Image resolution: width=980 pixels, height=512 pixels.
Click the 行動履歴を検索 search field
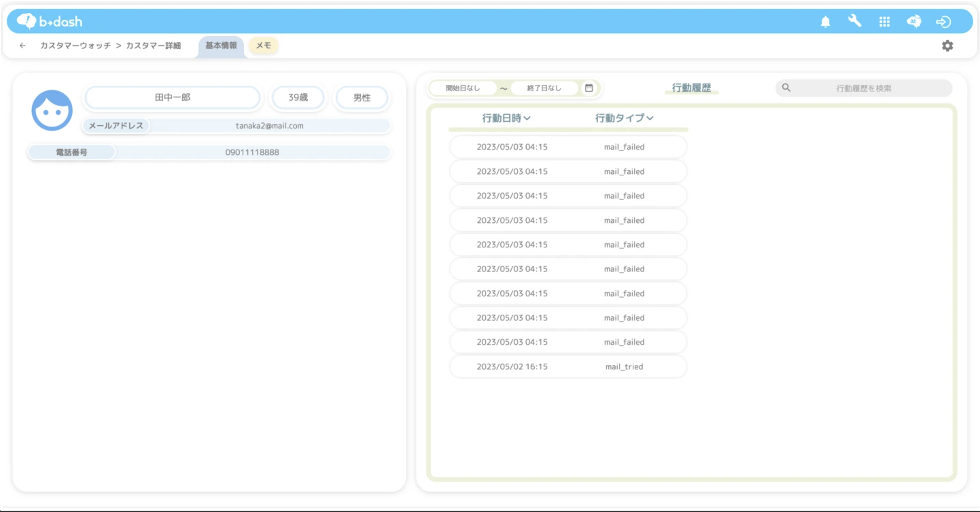pyautogui.click(x=863, y=88)
